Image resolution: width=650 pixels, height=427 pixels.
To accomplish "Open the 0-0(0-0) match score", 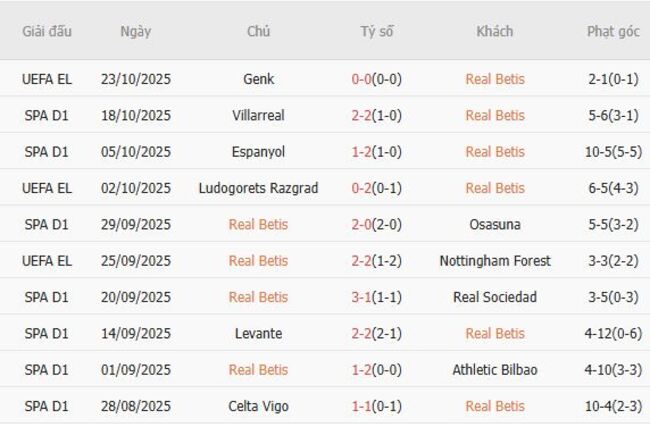I will [x=377, y=79].
